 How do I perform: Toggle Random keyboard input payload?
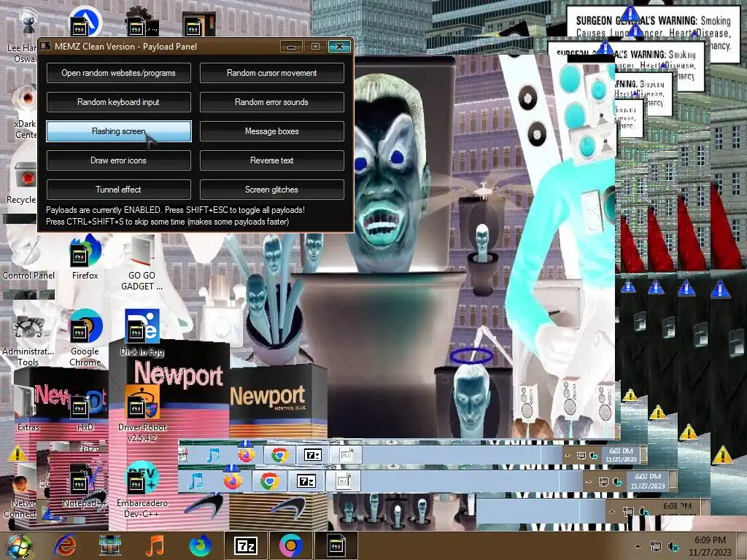pyautogui.click(x=119, y=102)
